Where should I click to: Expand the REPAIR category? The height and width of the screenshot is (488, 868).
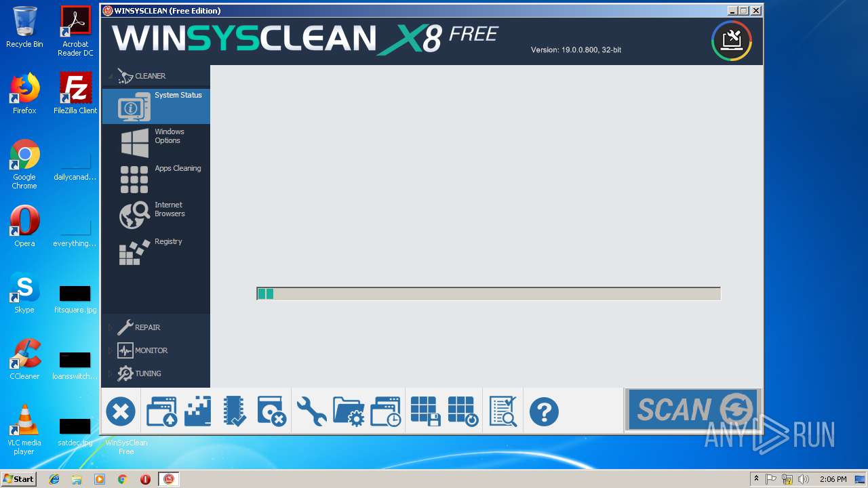point(111,327)
